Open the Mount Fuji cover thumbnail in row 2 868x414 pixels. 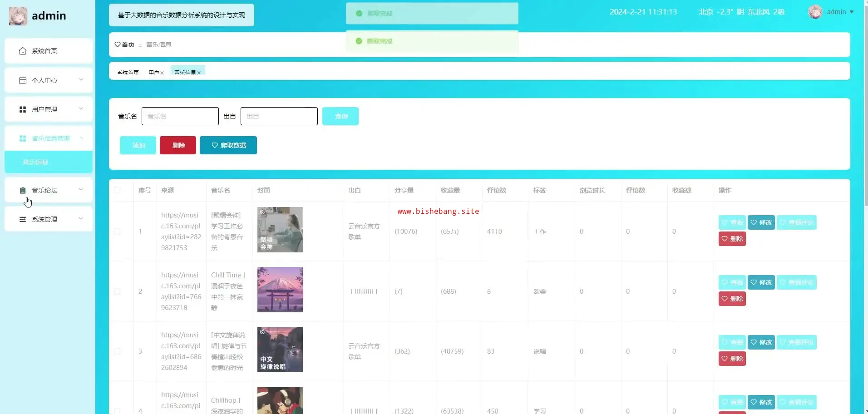coord(280,290)
